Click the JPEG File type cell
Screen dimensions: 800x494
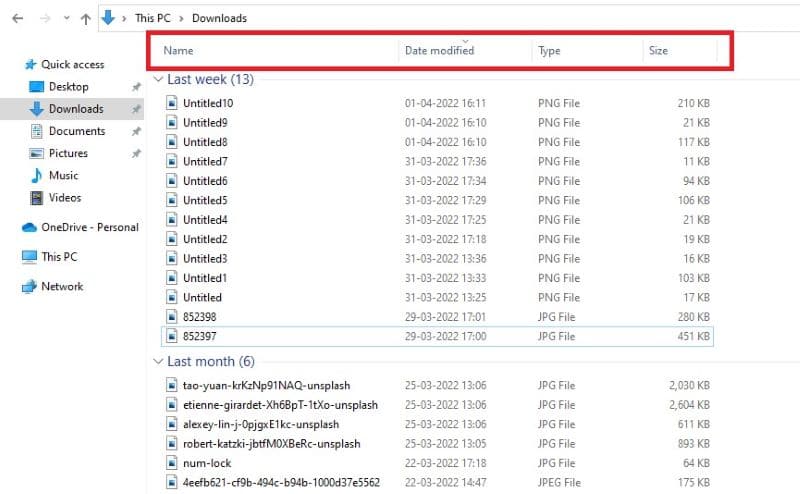click(x=559, y=482)
